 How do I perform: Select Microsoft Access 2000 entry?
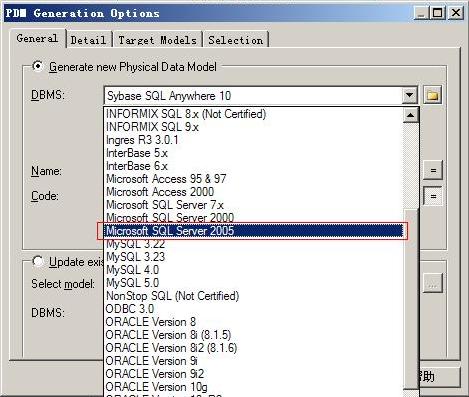point(160,192)
